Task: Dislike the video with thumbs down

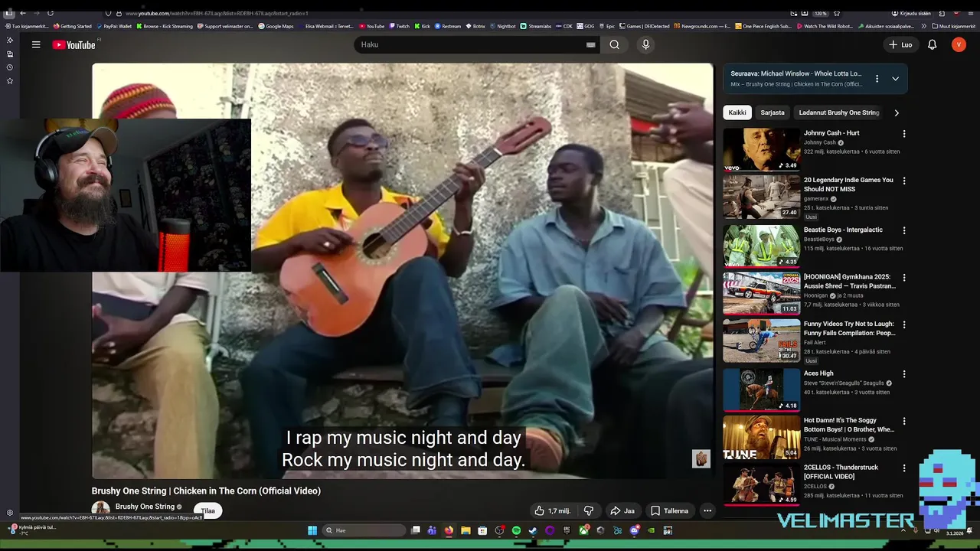Action: 589,510
